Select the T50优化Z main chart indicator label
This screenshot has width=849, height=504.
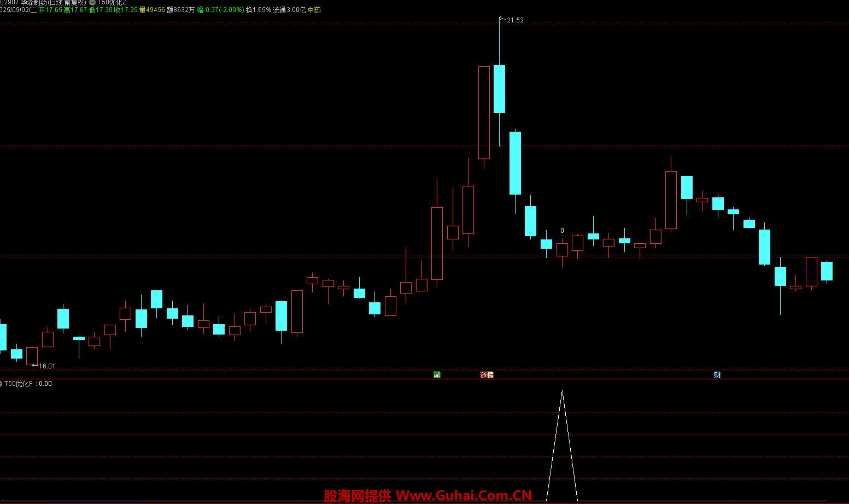pyautogui.click(x=112, y=2)
